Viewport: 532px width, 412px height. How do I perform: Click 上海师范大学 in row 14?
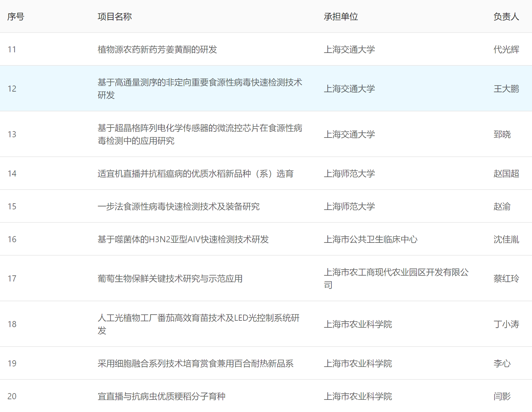pos(349,173)
